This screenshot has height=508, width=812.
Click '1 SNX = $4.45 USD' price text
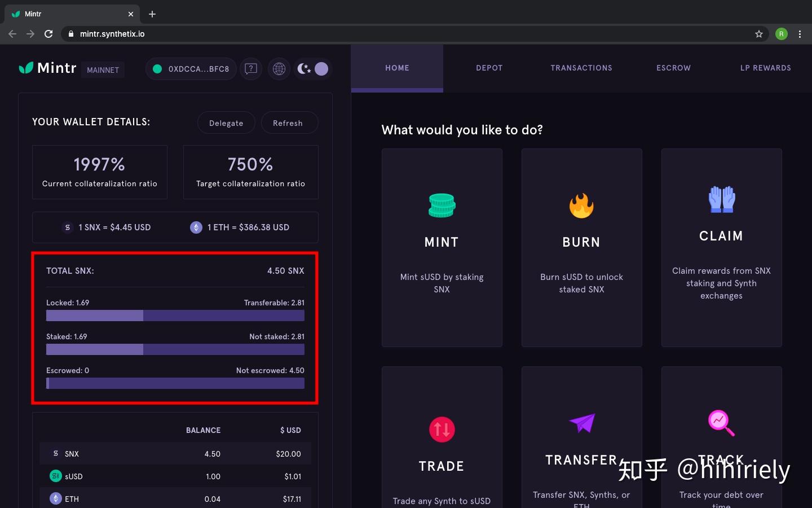click(114, 227)
